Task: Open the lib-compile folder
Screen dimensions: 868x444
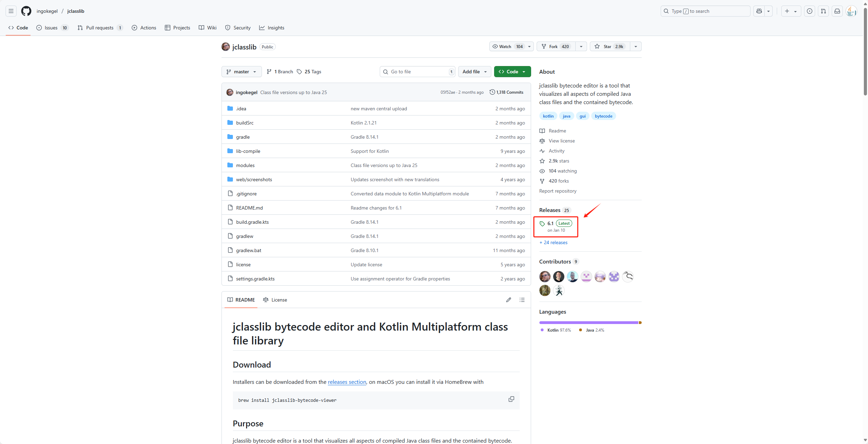Action: pos(248,151)
